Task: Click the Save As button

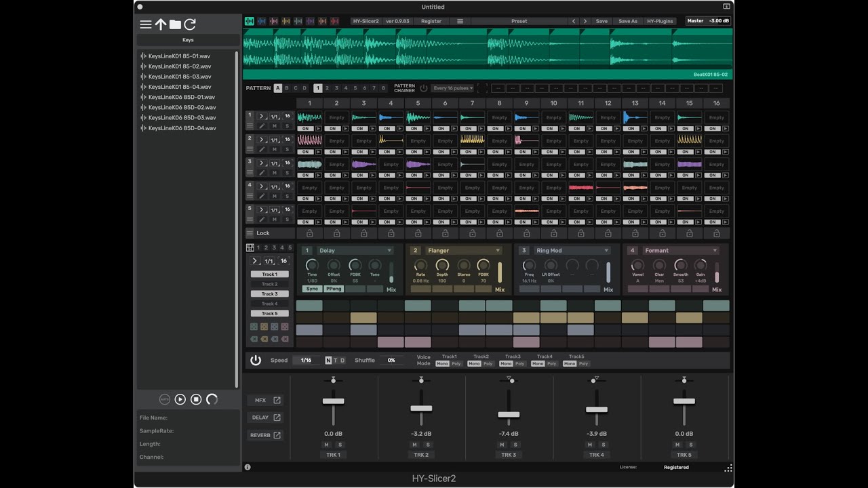Action: (629, 21)
